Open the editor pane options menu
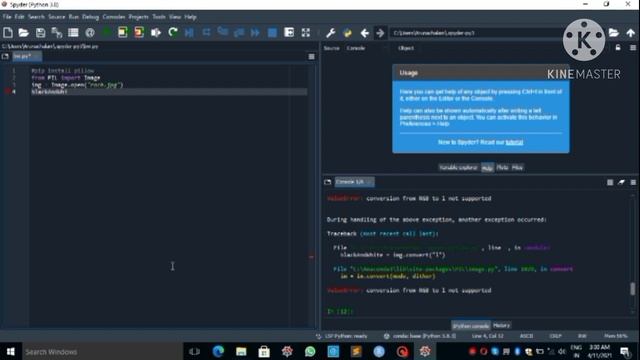640x360 pixels. (311, 57)
